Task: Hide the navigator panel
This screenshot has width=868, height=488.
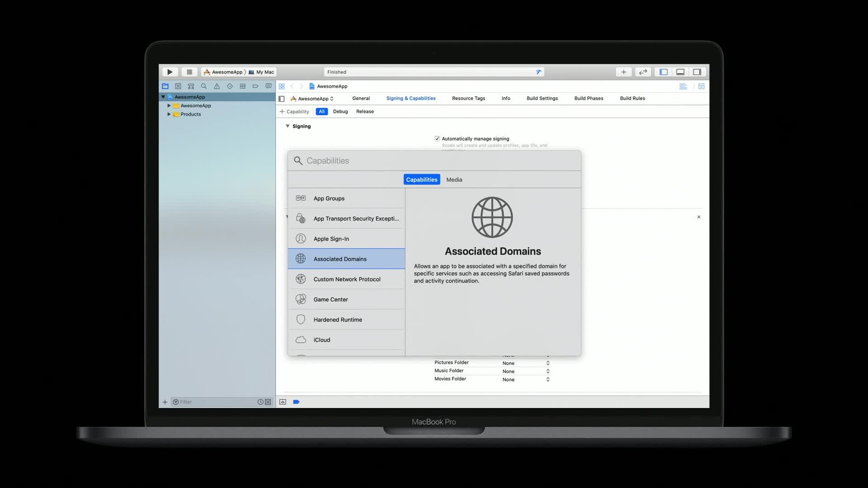Action: 664,72
